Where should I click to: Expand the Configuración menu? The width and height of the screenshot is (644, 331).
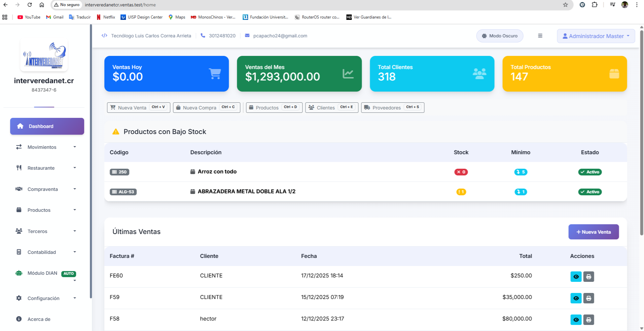coord(43,298)
